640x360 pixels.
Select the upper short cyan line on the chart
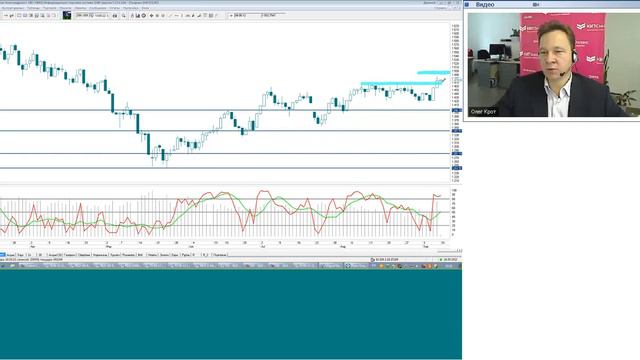433,73
